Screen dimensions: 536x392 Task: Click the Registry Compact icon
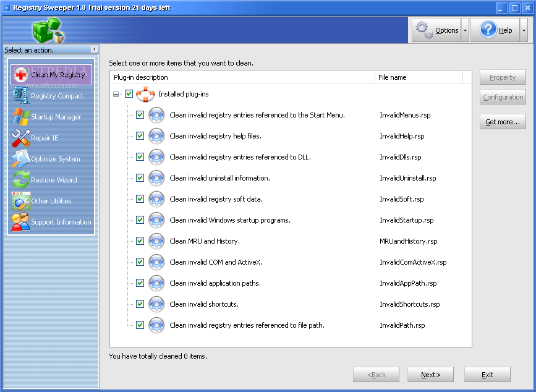tap(20, 95)
